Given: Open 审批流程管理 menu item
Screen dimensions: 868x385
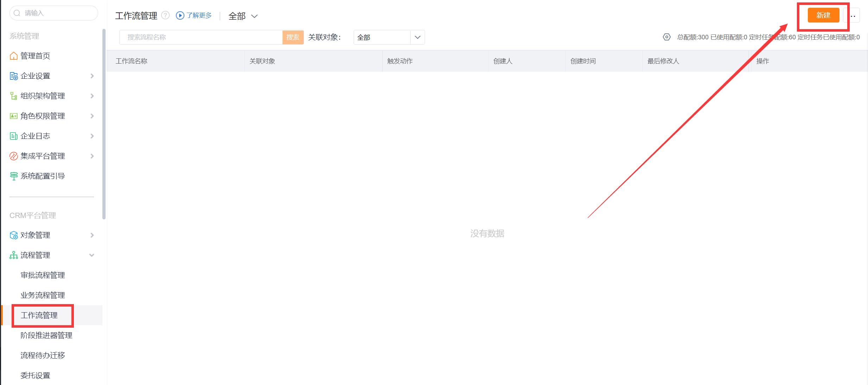Looking at the screenshot, I should coord(43,275).
